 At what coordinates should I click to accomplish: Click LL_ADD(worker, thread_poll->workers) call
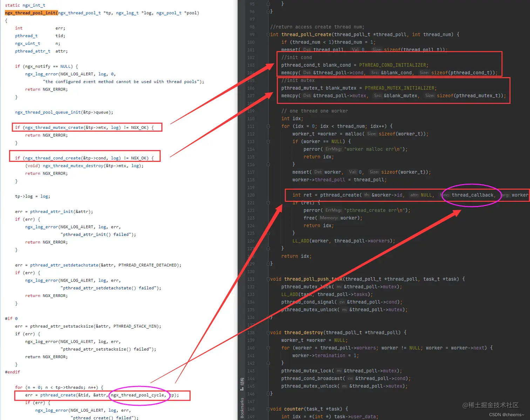344,241
